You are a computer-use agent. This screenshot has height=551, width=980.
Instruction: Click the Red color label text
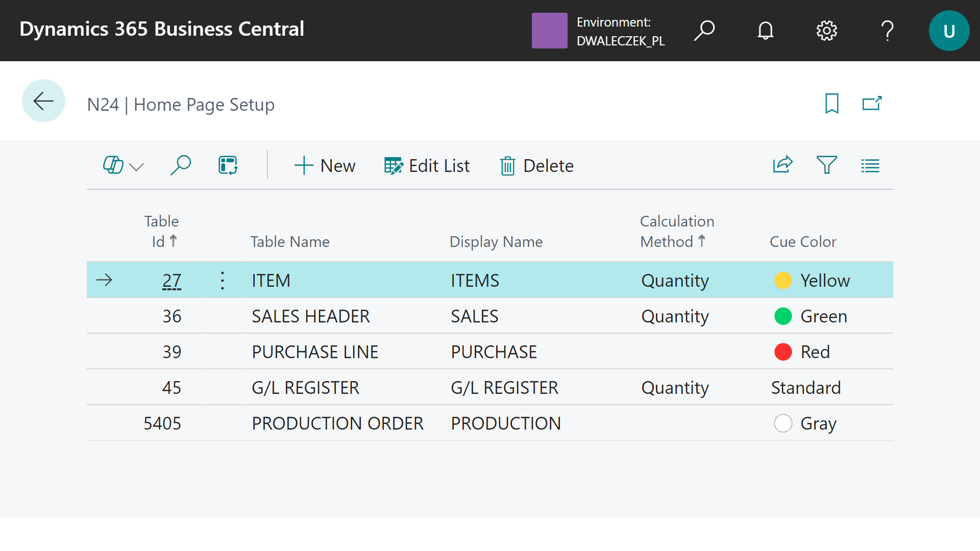pyautogui.click(x=815, y=352)
